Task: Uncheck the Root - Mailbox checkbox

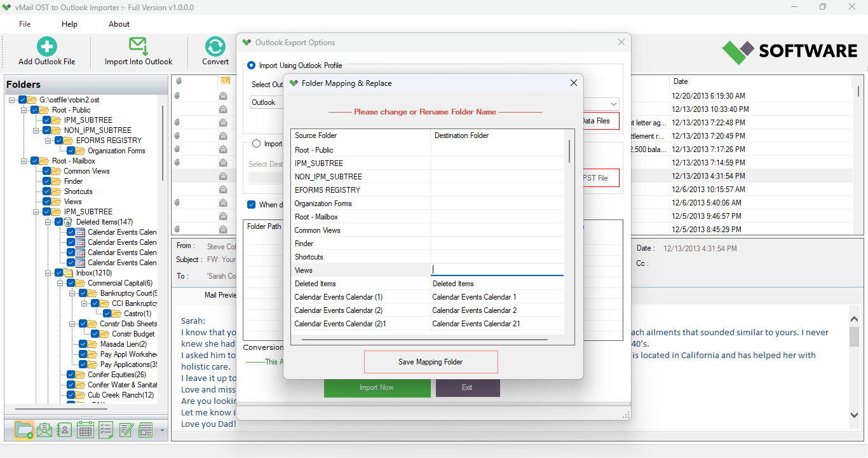Action: click(35, 161)
